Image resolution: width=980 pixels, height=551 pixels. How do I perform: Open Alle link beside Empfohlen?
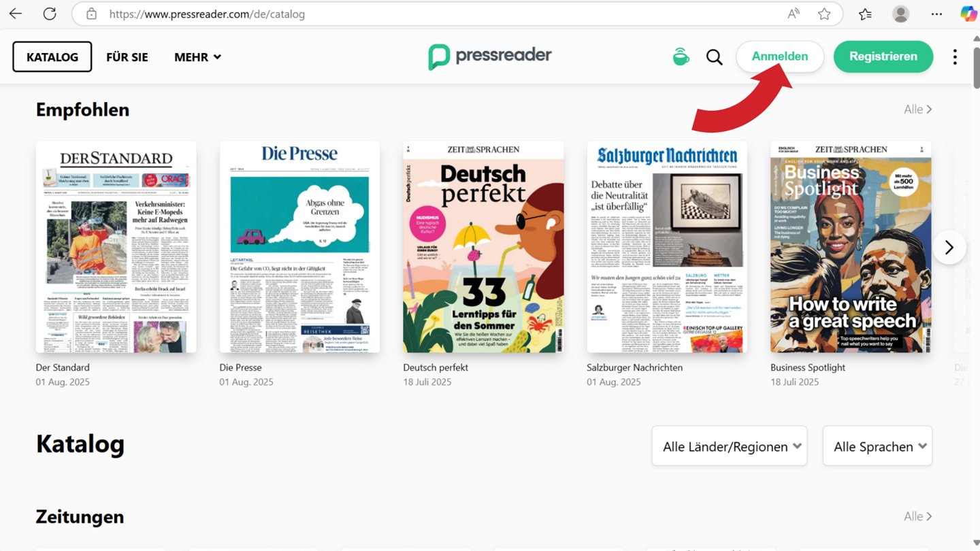pyautogui.click(x=918, y=110)
